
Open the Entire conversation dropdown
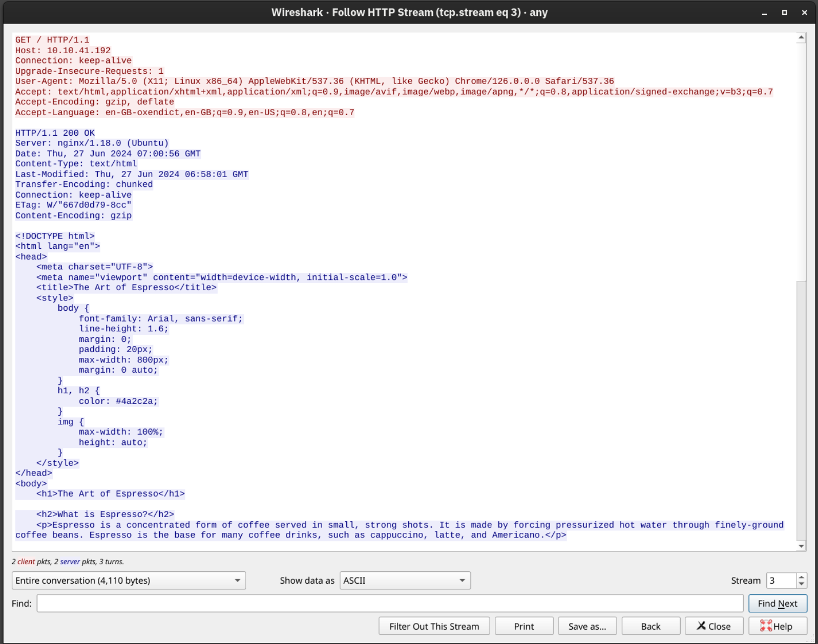[x=129, y=581]
